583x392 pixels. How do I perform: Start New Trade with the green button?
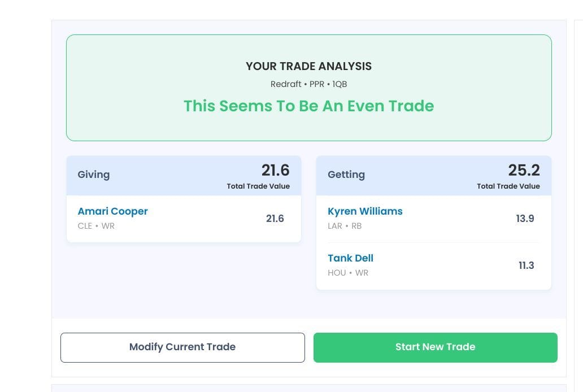click(434, 347)
